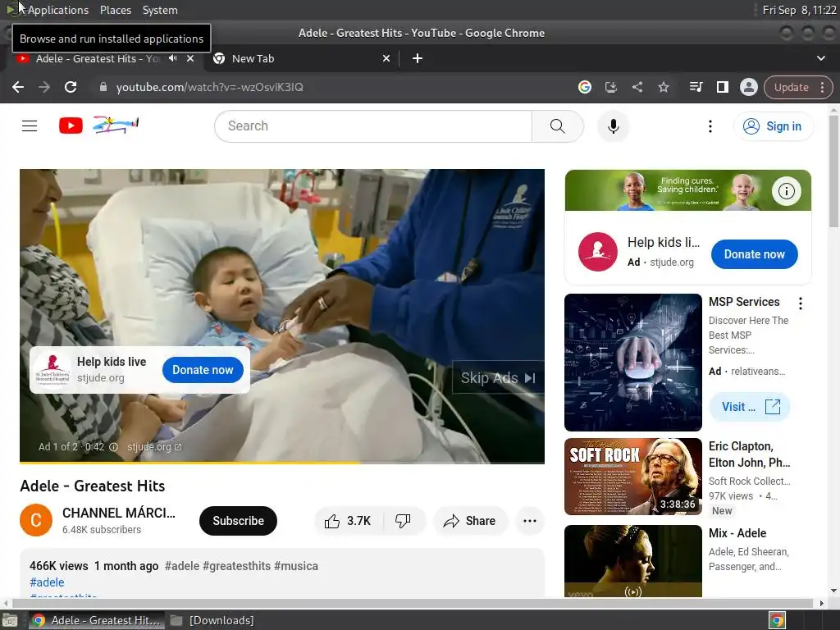Click the ad progress bar
This screenshot has width=840, height=630.
[x=282, y=462]
